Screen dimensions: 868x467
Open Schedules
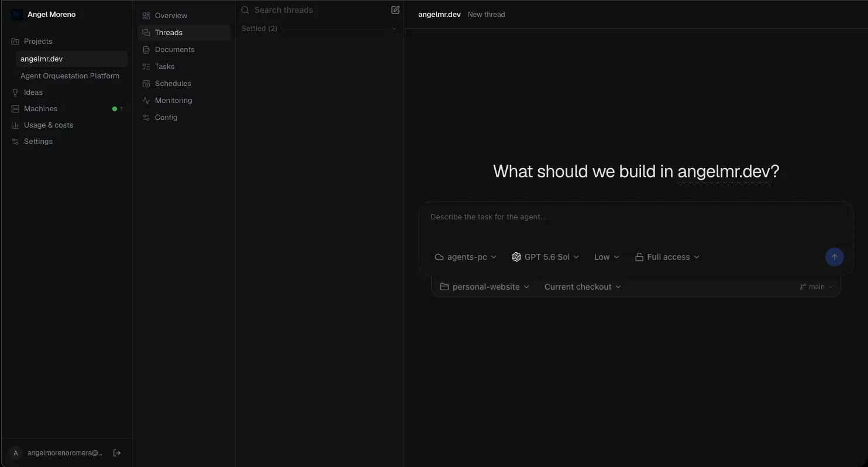(184, 84)
